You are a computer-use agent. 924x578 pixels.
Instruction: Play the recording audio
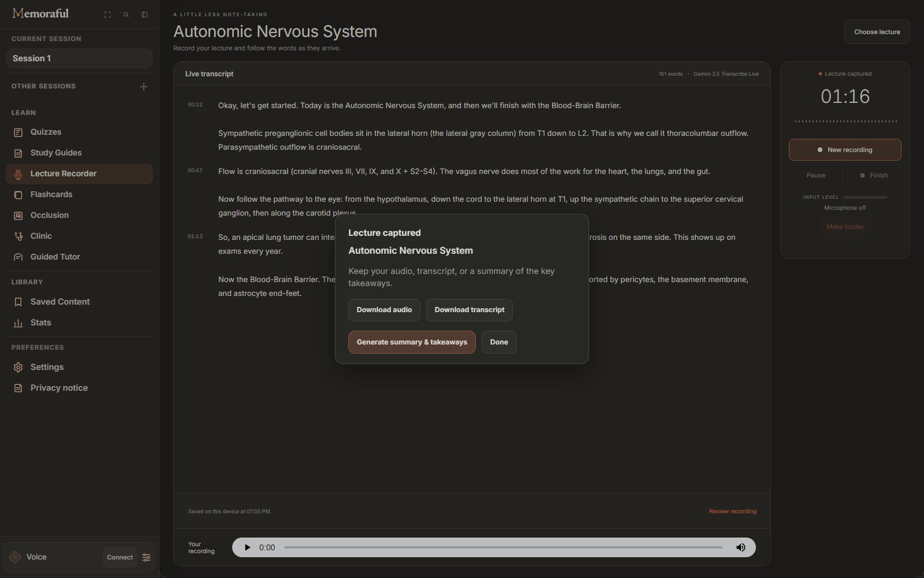(247, 547)
